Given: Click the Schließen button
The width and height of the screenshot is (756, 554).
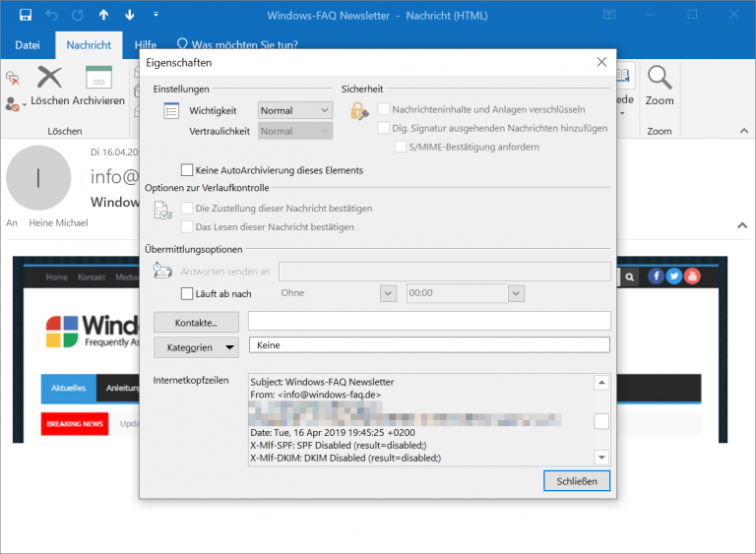Looking at the screenshot, I should (576, 480).
